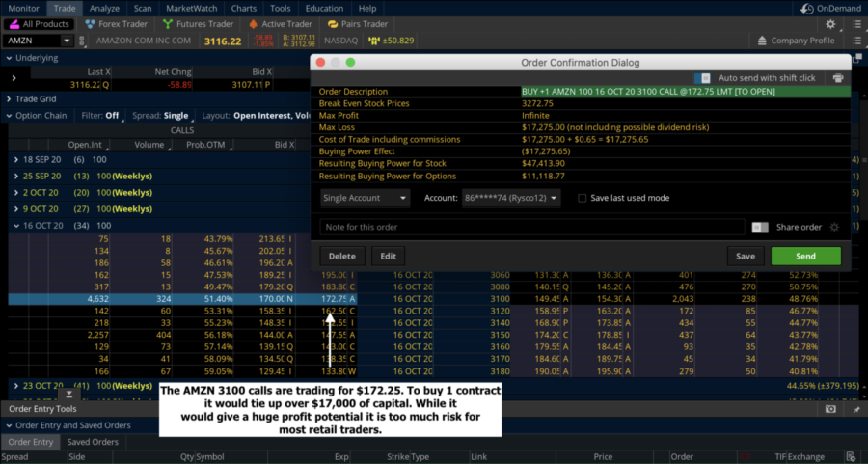868x464 pixels.
Task: Switch to the Saved Orders tab
Action: click(93, 442)
